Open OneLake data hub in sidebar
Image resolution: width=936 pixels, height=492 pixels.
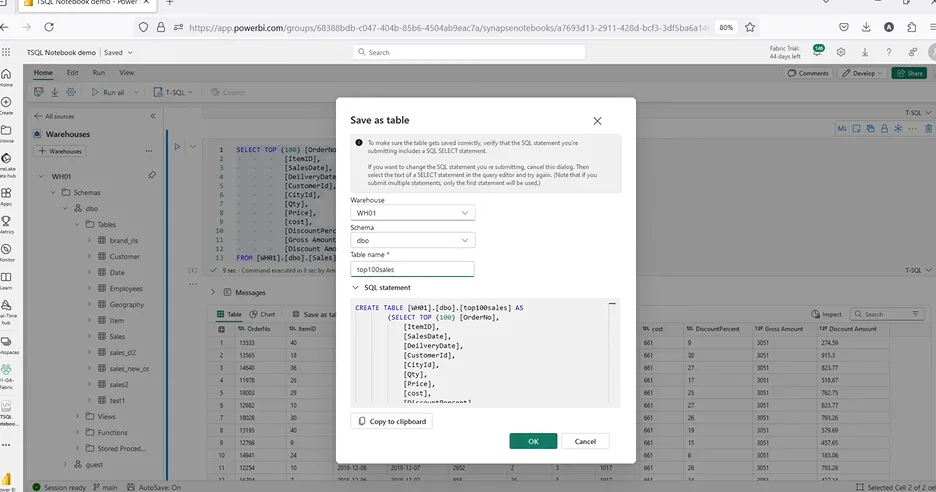(x=6, y=164)
